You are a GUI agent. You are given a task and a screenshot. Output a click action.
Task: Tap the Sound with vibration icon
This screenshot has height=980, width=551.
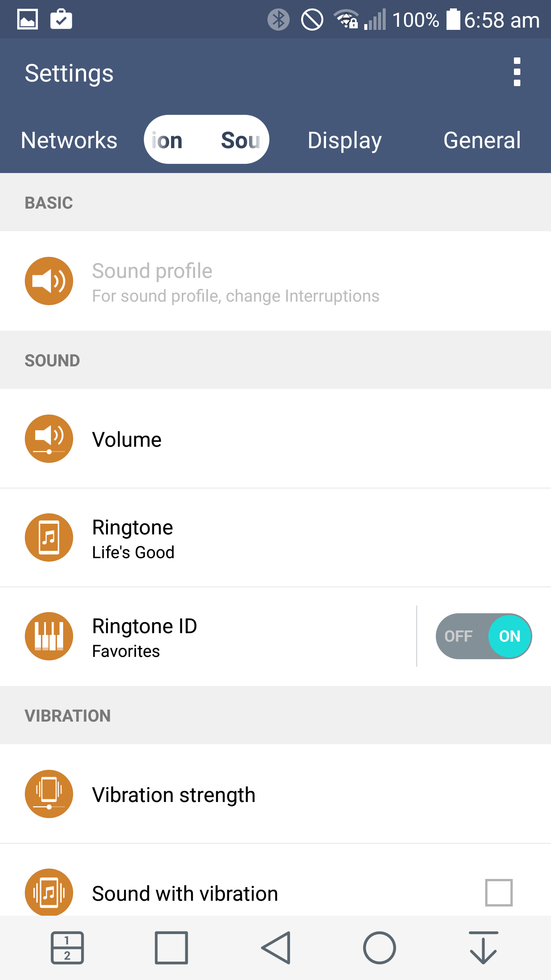point(49,892)
